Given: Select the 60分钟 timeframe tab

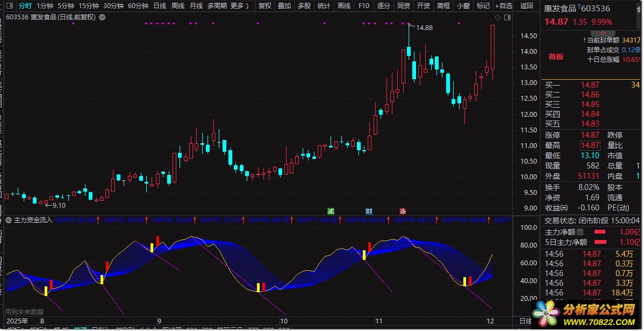Looking at the screenshot, I should (138, 6).
